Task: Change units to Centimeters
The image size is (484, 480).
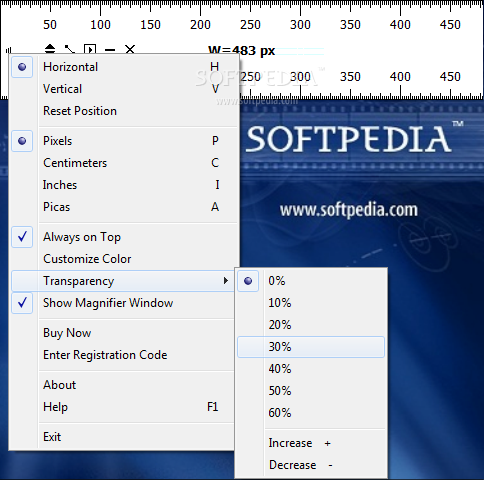Action: point(124,163)
